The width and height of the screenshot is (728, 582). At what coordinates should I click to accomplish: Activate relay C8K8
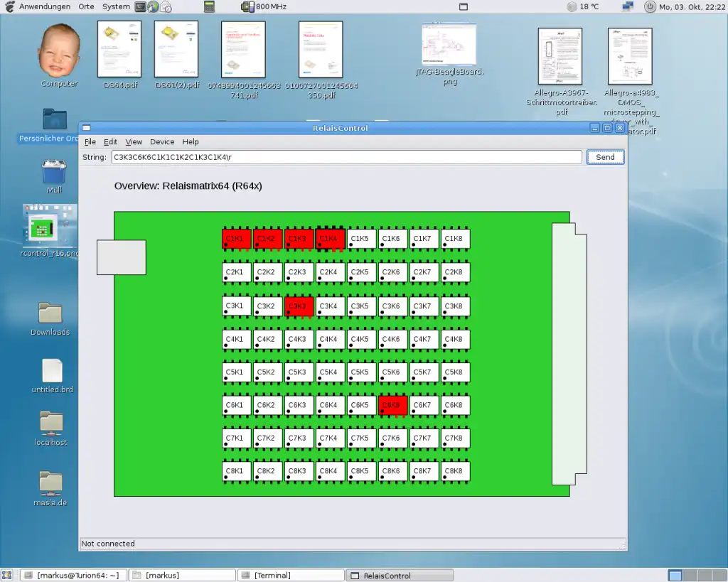(456, 471)
